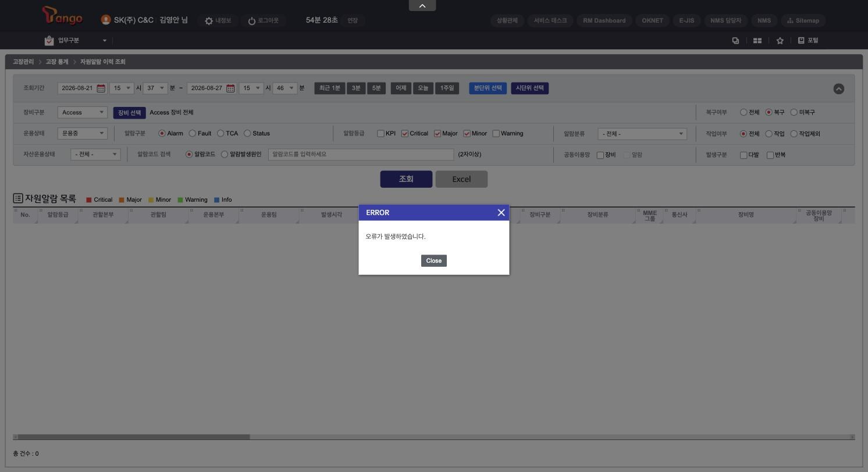
Task: Enable the Warning alarm grade checkbox
Action: (496, 134)
